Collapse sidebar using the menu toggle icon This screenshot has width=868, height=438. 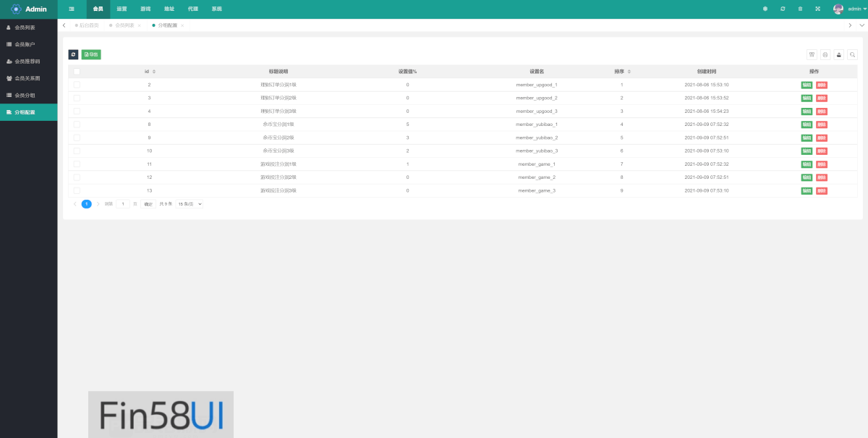click(72, 9)
